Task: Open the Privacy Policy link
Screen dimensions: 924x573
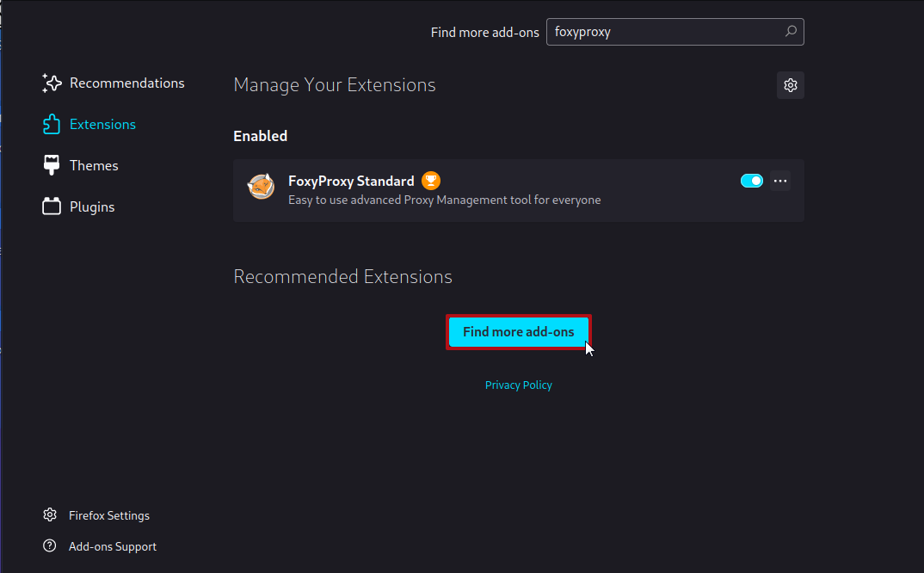Action: click(519, 385)
